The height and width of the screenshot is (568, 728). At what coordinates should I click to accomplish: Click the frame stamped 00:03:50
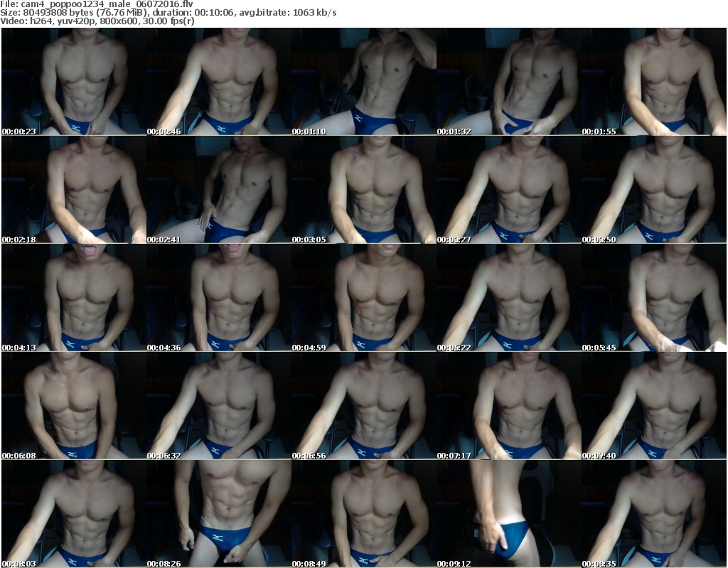click(x=654, y=190)
